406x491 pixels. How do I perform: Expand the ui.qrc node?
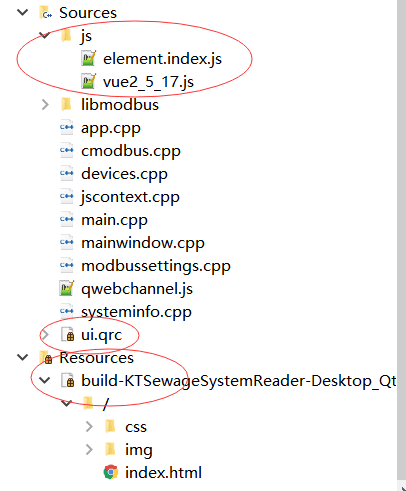(45, 334)
